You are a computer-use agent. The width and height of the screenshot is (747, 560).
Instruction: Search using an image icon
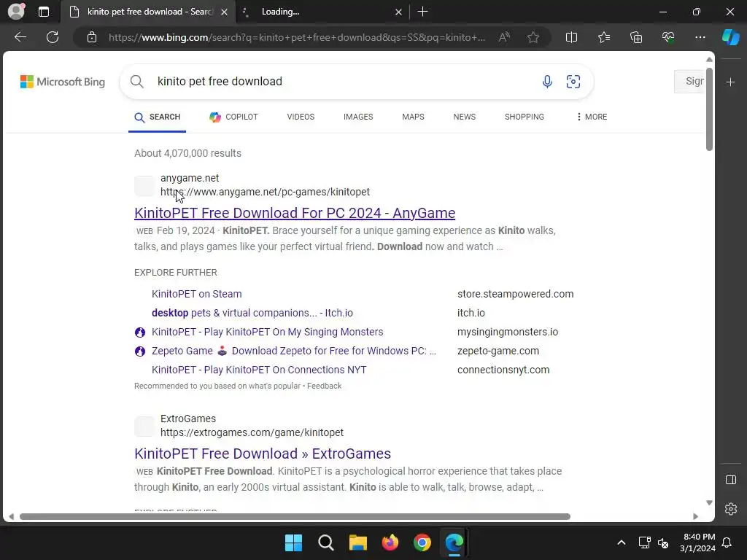click(x=573, y=82)
